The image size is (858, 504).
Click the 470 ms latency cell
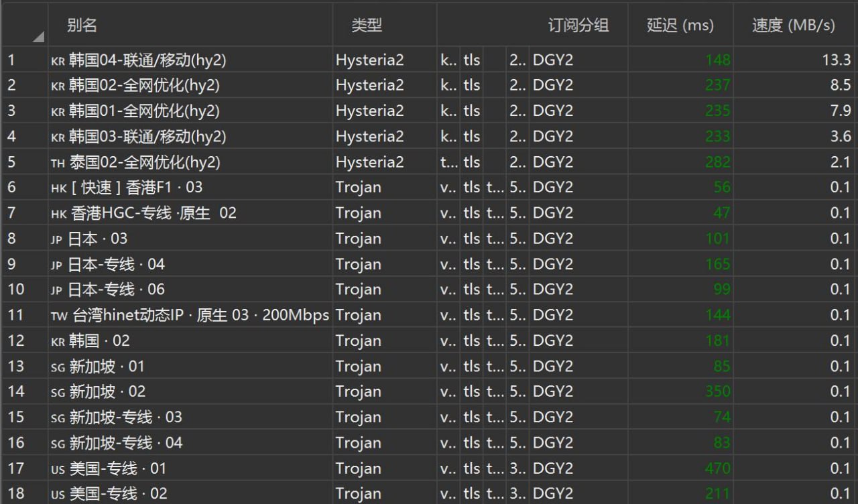[x=717, y=468]
